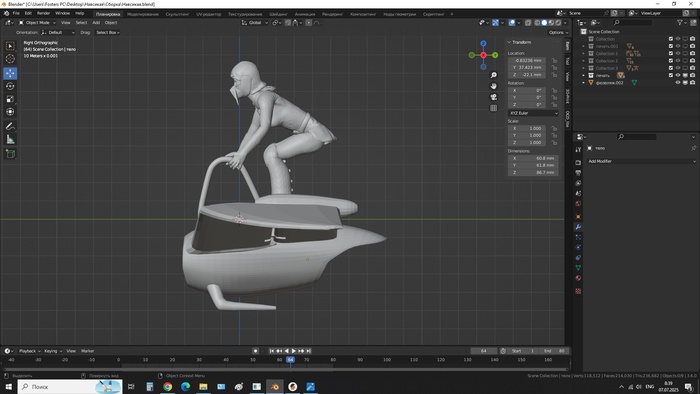
Task: Switch to the UV-редактор workspace tab
Action: tap(208, 14)
